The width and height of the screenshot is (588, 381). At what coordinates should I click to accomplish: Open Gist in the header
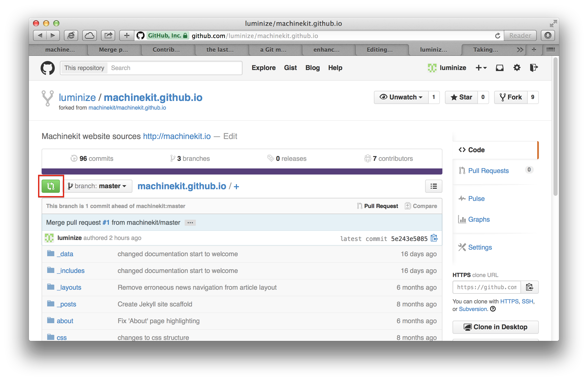click(290, 68)
